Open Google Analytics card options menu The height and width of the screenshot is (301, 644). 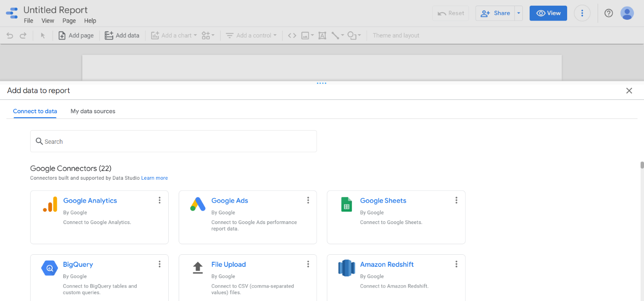pos(159,200)
